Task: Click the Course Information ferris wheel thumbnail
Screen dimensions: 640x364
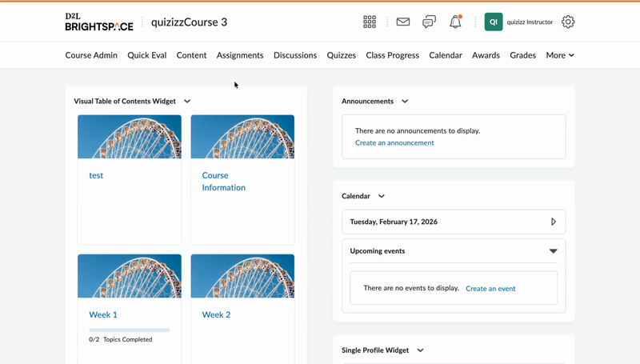Action: coord(242,137)
